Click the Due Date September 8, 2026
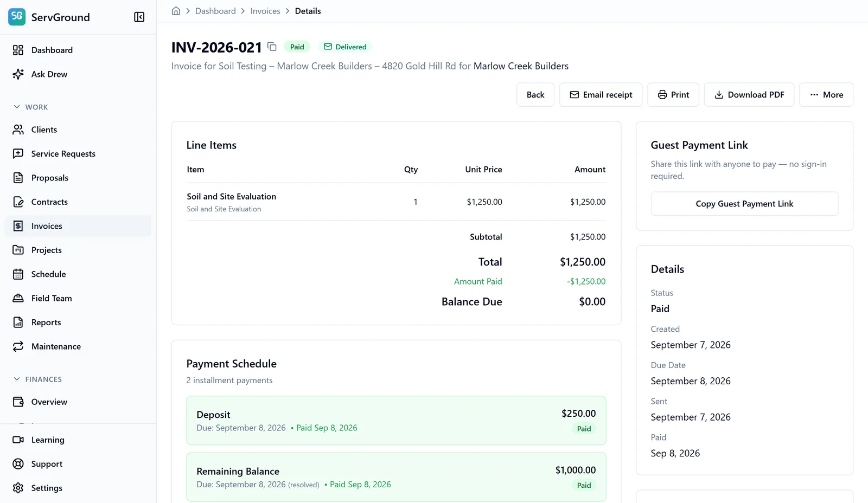 click(691, 381)
